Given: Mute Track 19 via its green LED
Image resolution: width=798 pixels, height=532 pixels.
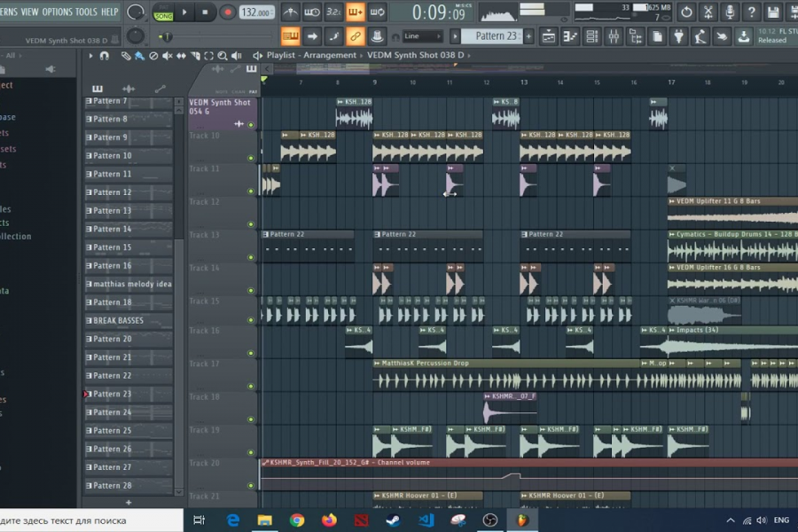Looking at the screenshot, I should (x=250, y=452).
